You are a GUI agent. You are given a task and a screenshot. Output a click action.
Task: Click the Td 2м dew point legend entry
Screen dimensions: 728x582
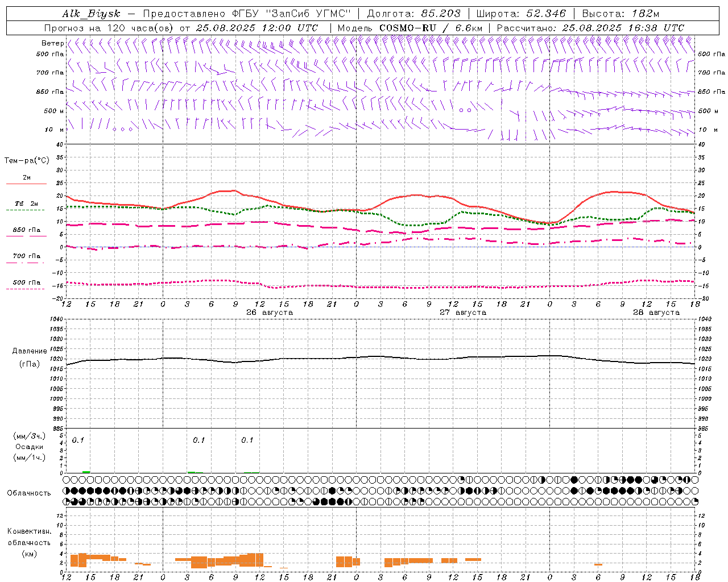[26, 203]
